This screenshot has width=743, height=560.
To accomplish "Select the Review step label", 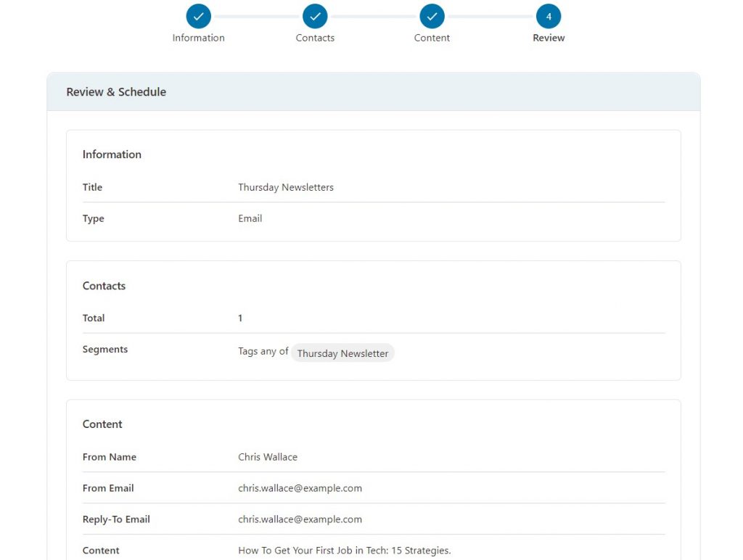I will coord(549,38).
